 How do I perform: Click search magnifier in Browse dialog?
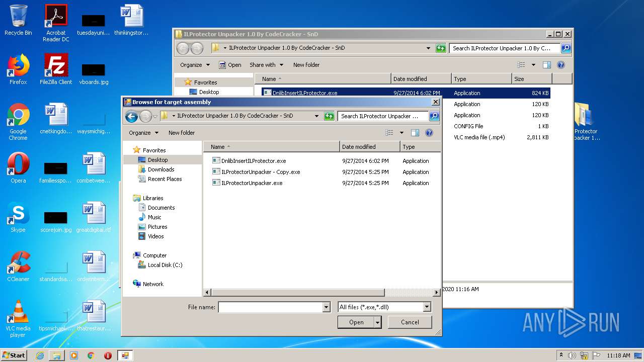coord(434,116)
